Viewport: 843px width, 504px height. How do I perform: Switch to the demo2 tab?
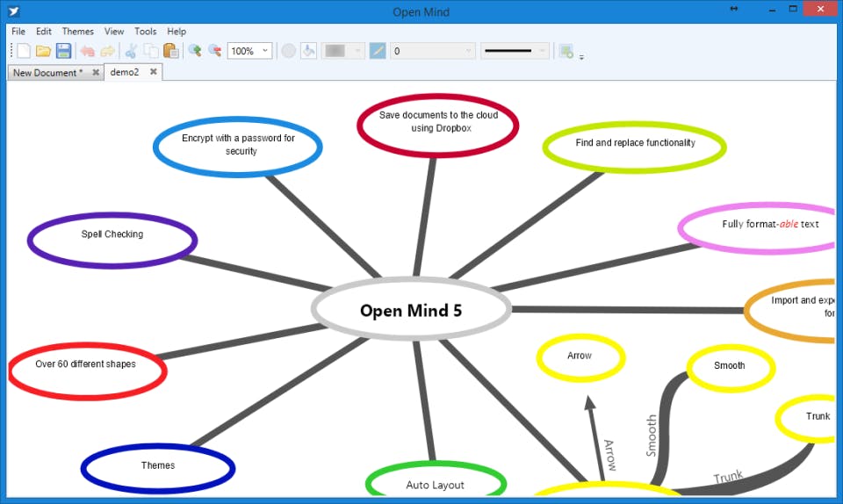point(125,72)
